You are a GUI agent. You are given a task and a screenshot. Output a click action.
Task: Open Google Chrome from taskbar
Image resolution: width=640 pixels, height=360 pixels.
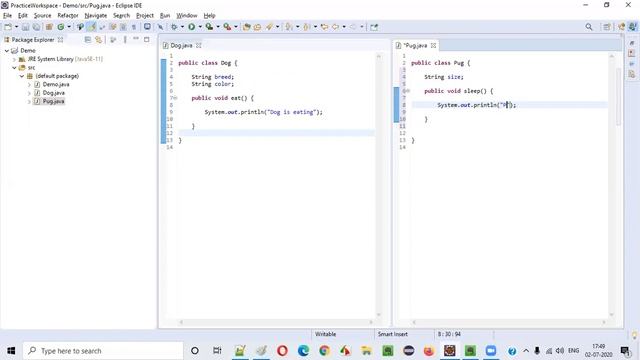pos(324,351)
